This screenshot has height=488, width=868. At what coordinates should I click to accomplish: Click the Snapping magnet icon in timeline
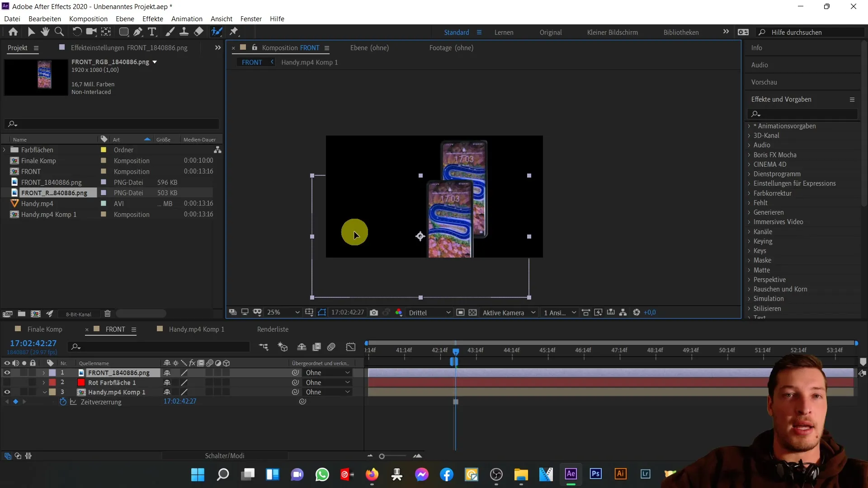click(x=302, y=347)
